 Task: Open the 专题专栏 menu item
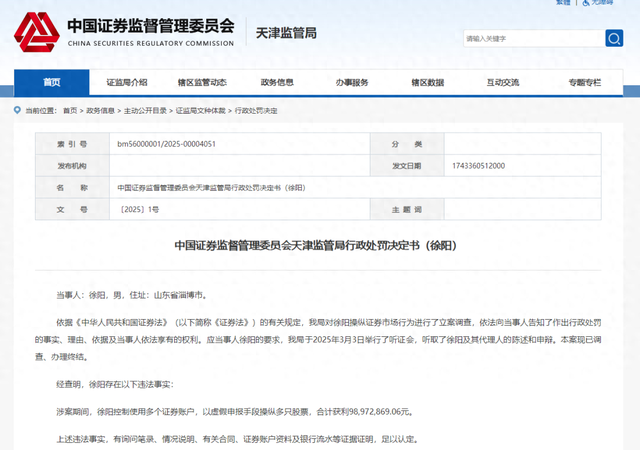pos(584,82)
